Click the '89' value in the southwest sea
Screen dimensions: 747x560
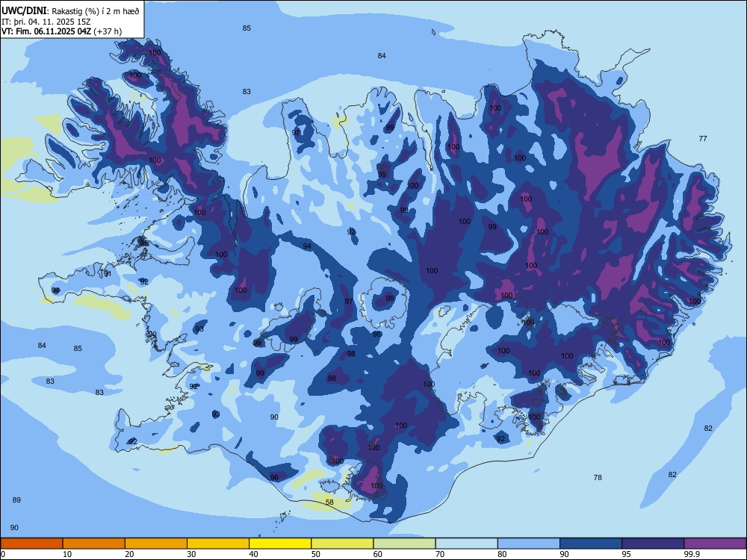coord(16,500)
